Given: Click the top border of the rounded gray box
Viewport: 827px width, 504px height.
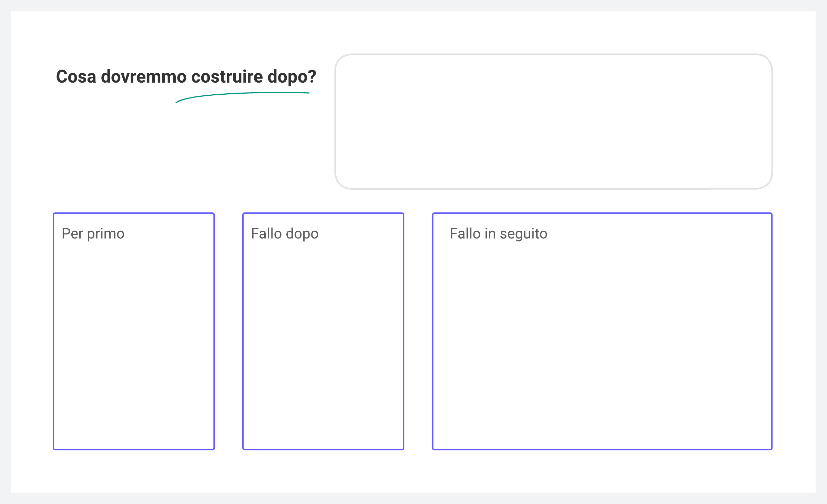Looking at the screenshot, I should coord(553,54).
